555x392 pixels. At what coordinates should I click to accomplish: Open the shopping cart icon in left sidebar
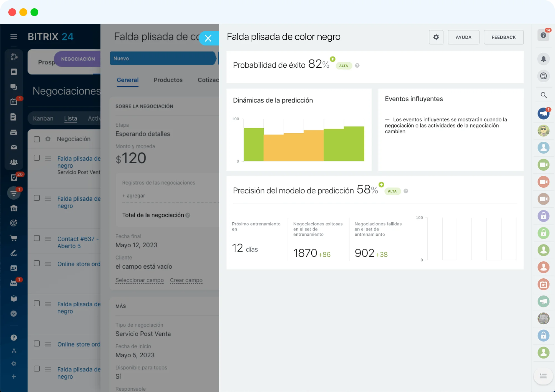14,238
